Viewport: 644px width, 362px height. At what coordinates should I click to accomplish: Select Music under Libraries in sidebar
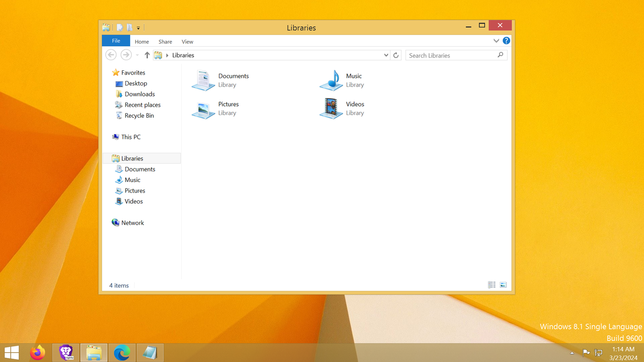click(x=128, y=180)
